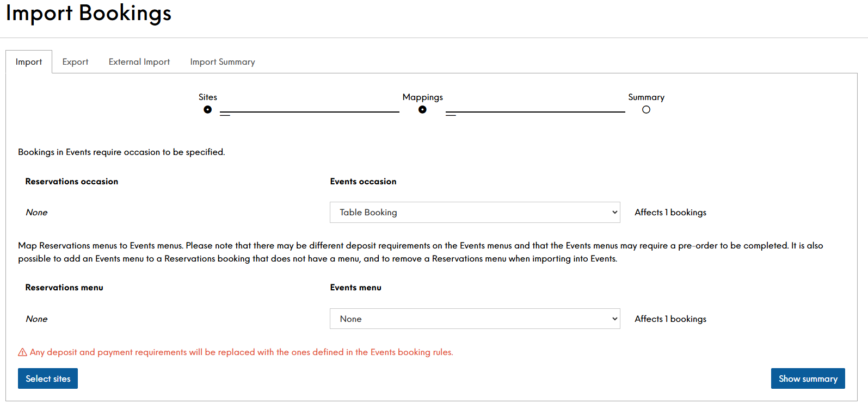Click the Sites step circle indicator
This screenshot has width=868, height=404.
[207, 109]
